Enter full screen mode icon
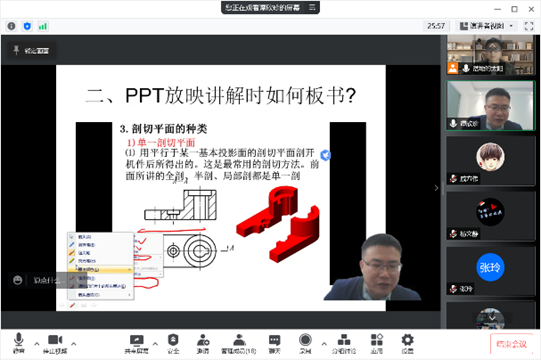The width and height of the screenshot is (541, 360). tap(529, 26)
